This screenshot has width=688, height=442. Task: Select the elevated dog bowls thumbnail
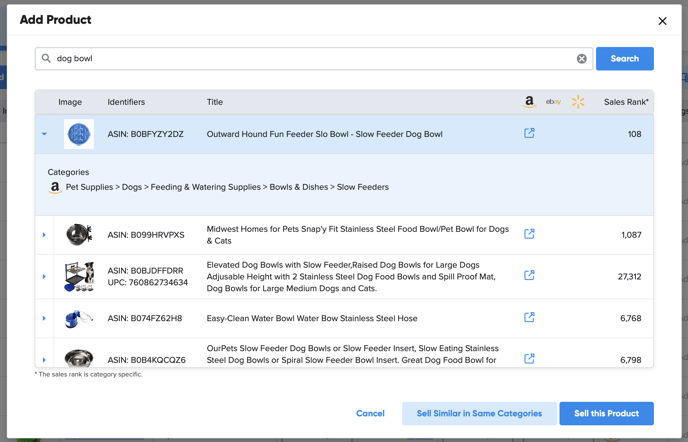point(79,277)
